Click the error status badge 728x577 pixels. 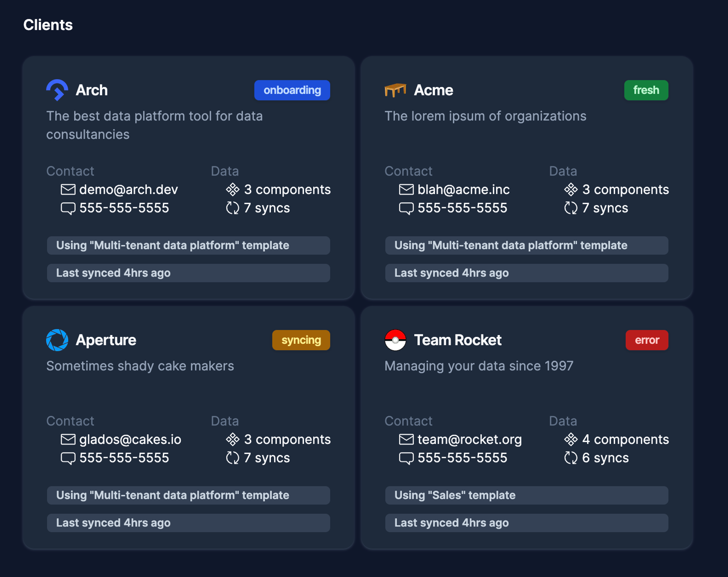[x=647, y=340]
